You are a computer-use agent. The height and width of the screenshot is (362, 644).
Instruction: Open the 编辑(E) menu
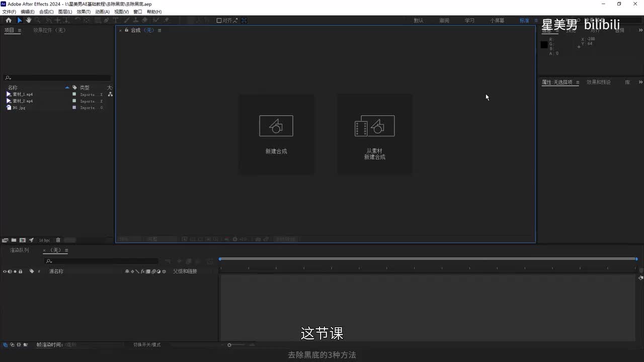(28, 12)
